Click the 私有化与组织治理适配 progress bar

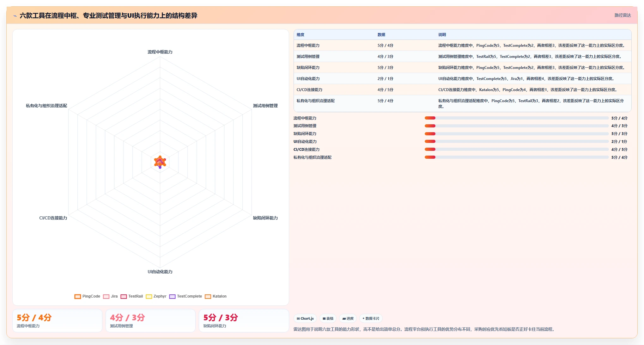coord(517,157)
